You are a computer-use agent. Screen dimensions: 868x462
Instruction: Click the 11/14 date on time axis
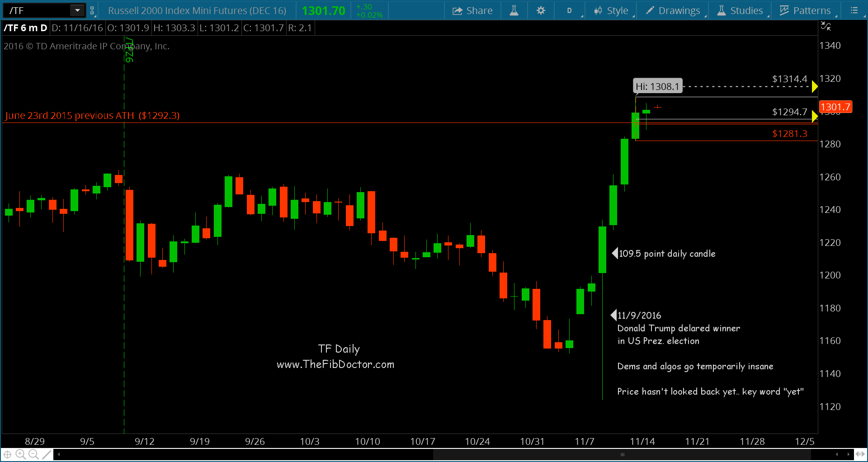[x=642, y=441]
